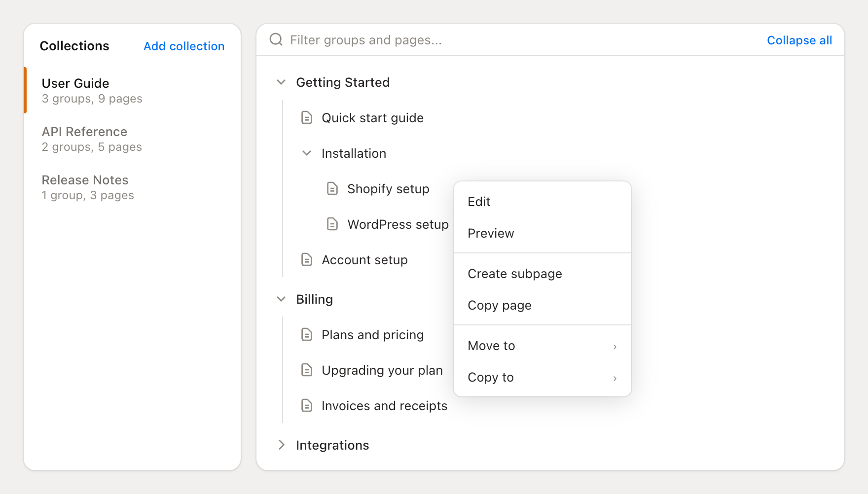The width and height of the screenshot is (868, 494).
Task: Collapse the Getting Started group
Action: [x=281, y=82]
